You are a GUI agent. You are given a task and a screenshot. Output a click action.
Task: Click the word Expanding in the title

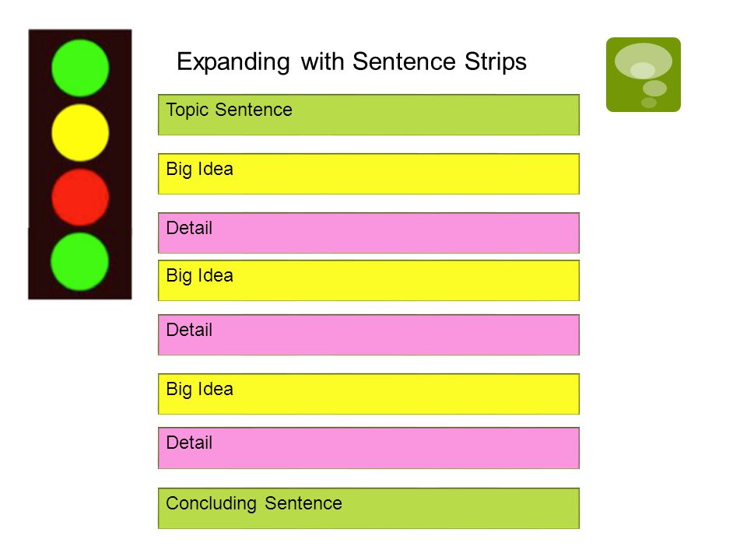[233, 62]
